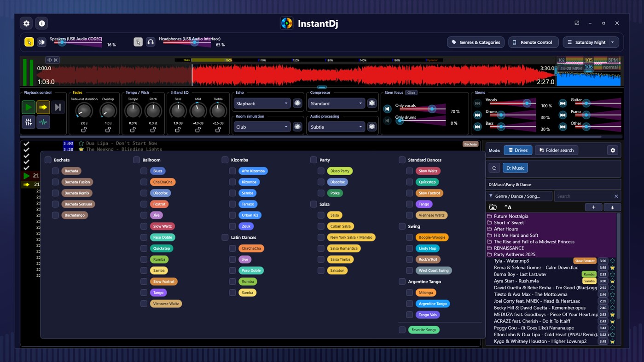This screenshot has width=644, height=362.
Task: Select the C: drive
Action: pyautogui.click(x=494, y=168)
